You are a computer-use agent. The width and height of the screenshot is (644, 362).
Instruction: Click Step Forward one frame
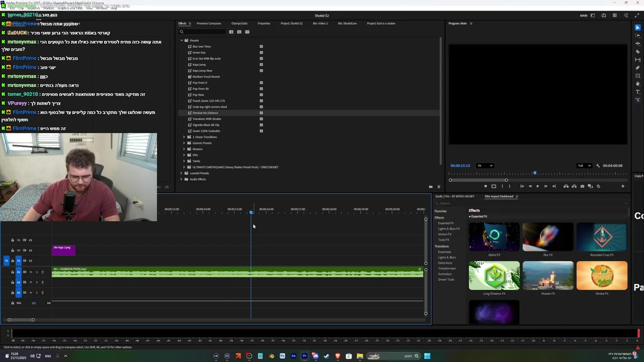coord(546,186)
